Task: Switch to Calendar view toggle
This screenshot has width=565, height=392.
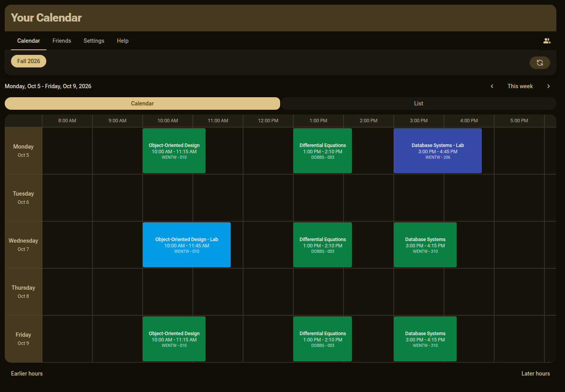Action: pyautogui.click(x=142, y=103)
